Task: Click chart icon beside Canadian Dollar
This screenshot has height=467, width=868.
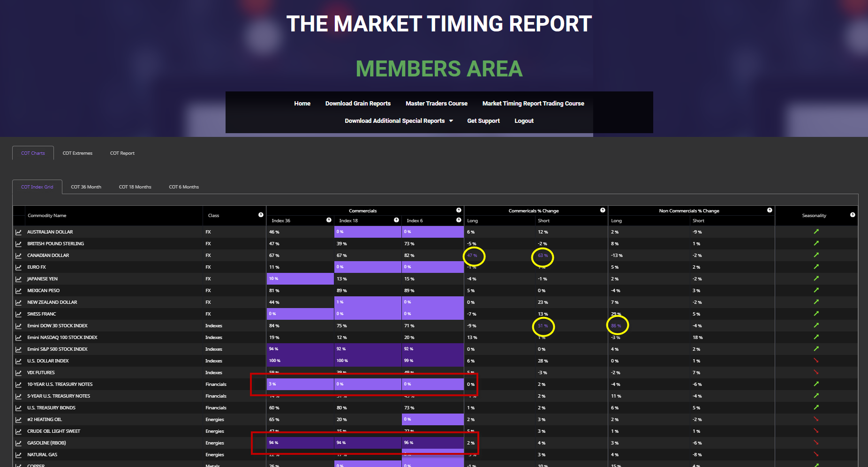Action: (x=18, y=256)
